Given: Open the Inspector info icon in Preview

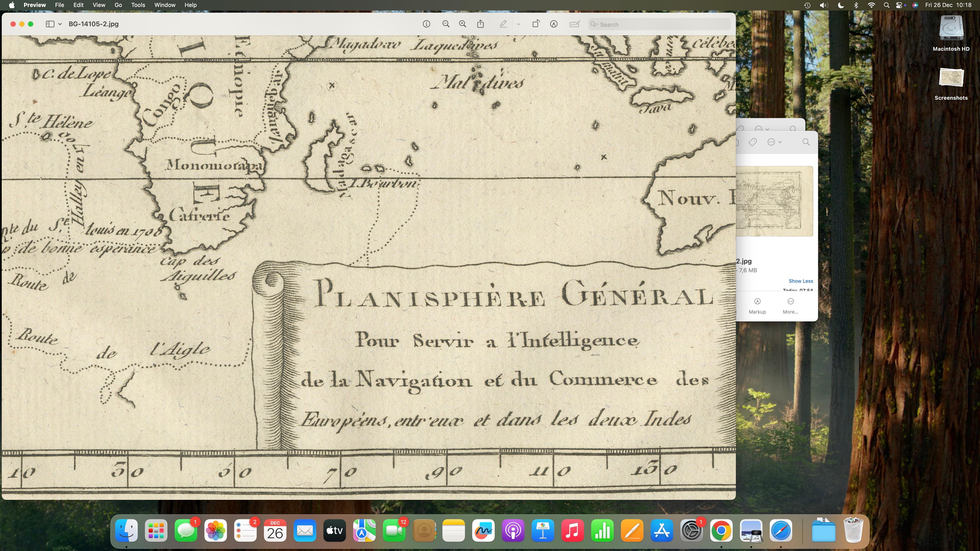Looking at the screenshot, I should tap(426, 24).
